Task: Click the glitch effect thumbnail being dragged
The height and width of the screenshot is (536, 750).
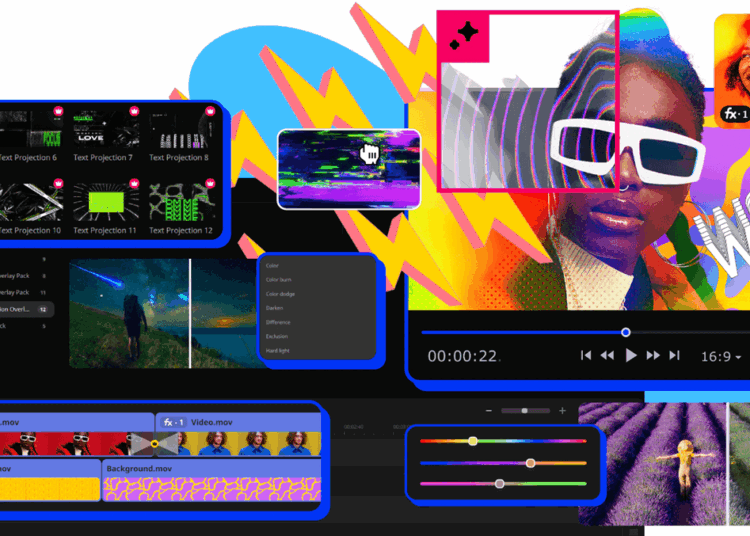Action: tap(349, 169)
